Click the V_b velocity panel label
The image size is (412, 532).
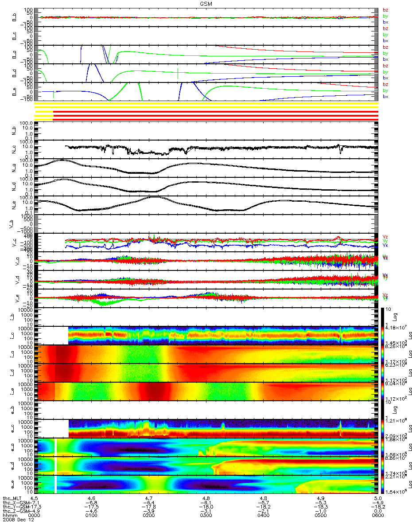pyautogui.click(x=12, y=224)
